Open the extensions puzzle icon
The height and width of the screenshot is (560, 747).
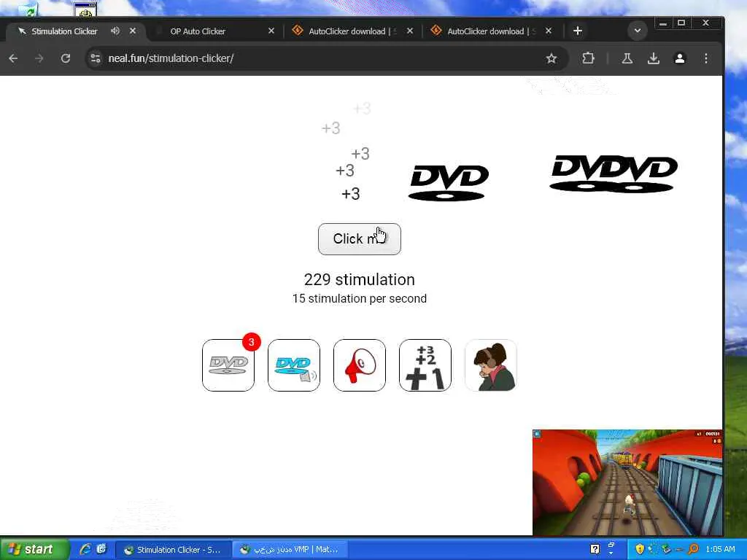tap(589, 58)
